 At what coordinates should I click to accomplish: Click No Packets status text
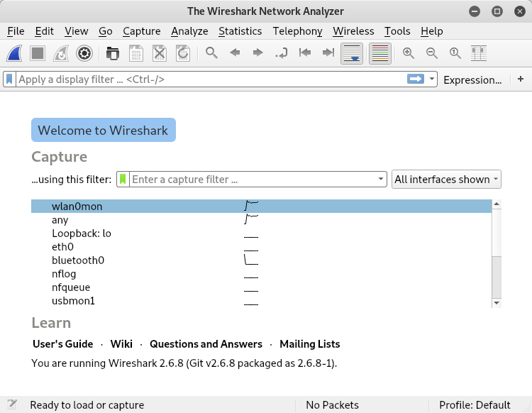[x=332, y=405]
